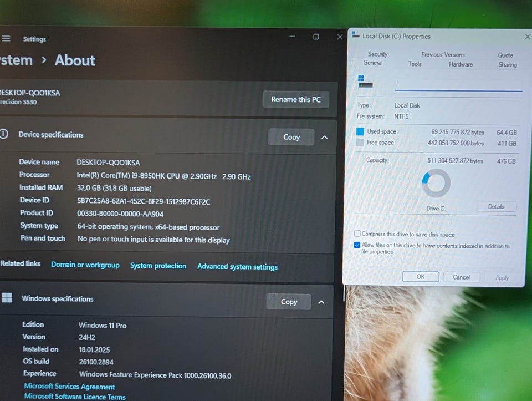
Task: Select the General tab
Action: click(x=373, y=63)
